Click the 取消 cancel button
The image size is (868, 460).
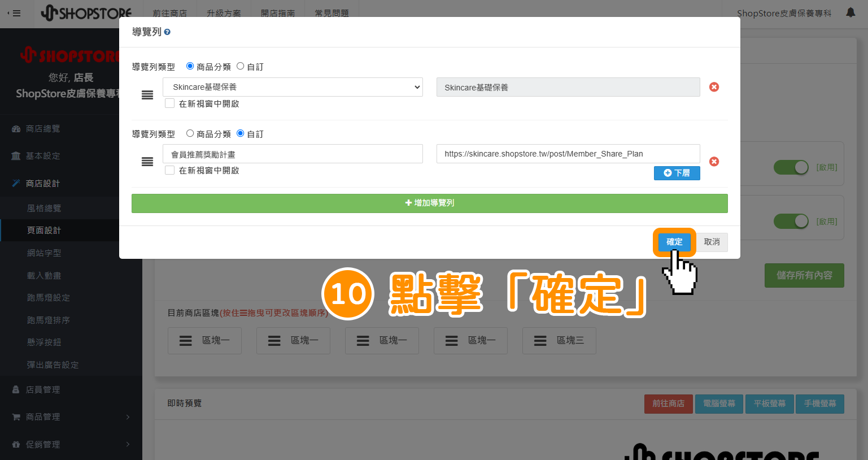pyautogui.click(x=712, y=242)
